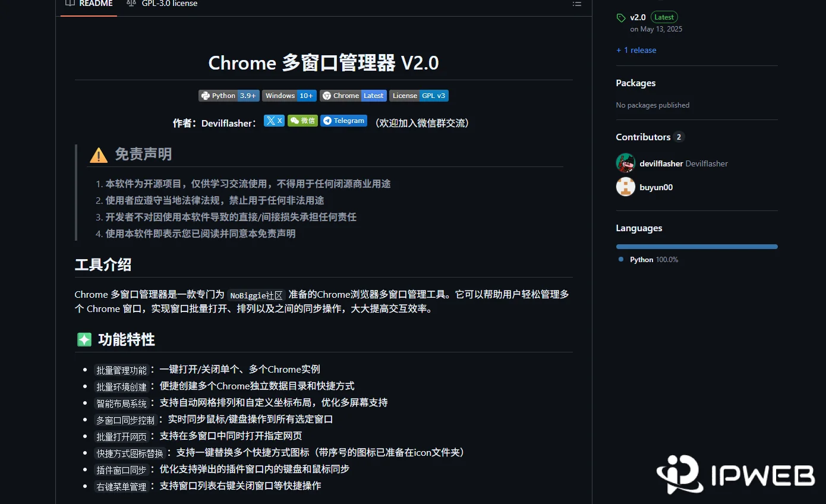Viewport: 826px width, 504px height.
Task: Click the v2.0 release tag icon
Action: [x=621, y=17]
